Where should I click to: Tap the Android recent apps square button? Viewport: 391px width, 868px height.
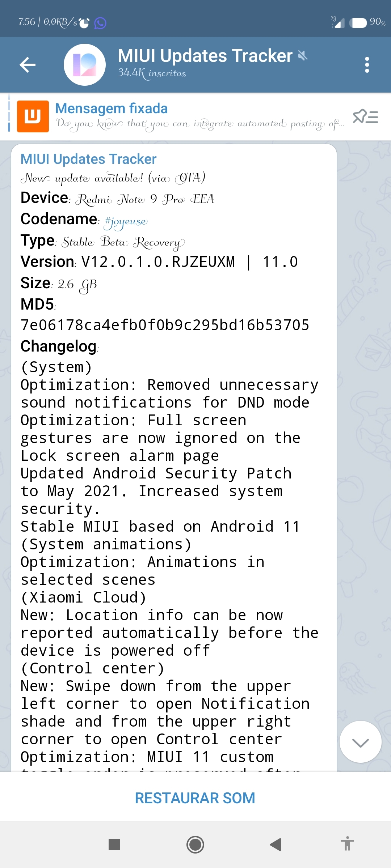click(x=114, y=844)
